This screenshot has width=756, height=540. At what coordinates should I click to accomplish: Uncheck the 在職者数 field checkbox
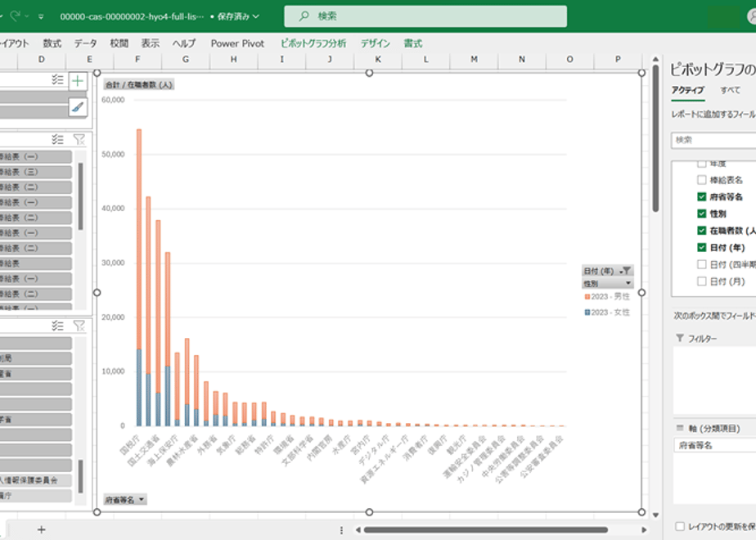(x=701, y=231)
